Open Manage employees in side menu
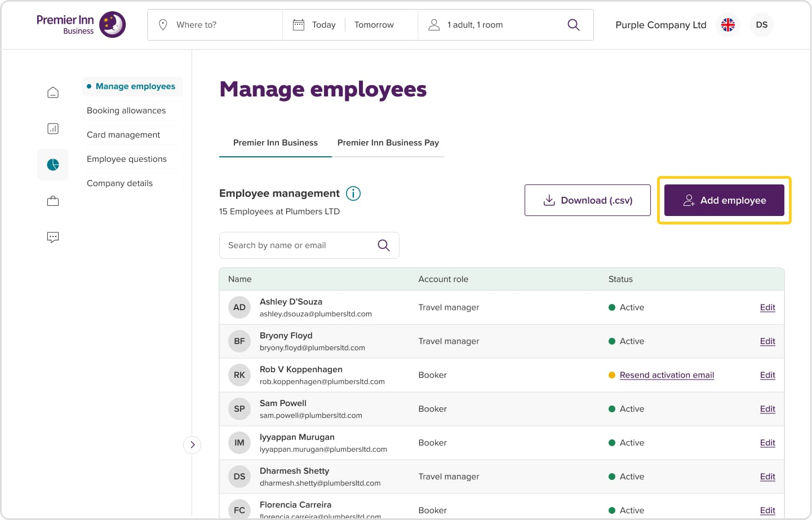 coord(132,86)
